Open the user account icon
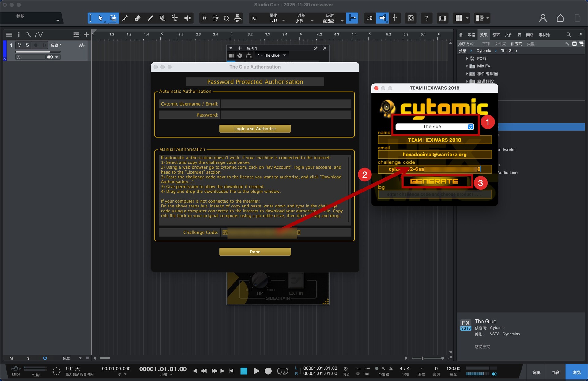Screen dimensions: 588x381 tap(543, 18)
